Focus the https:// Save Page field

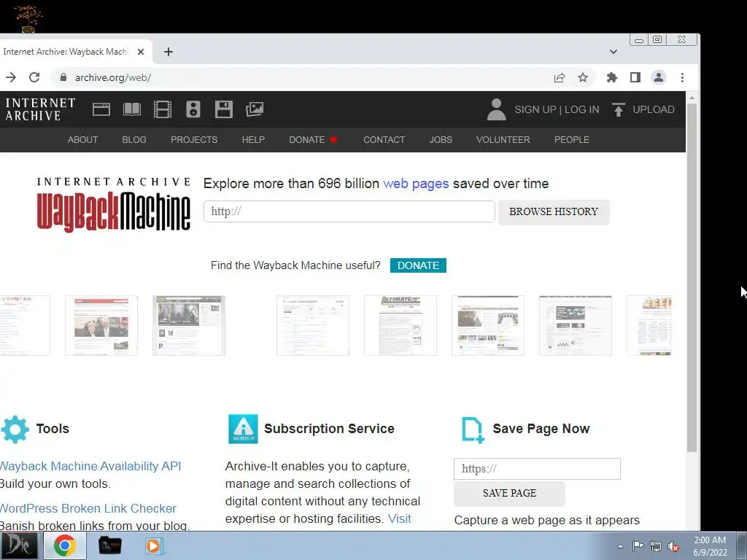point(537,469)
